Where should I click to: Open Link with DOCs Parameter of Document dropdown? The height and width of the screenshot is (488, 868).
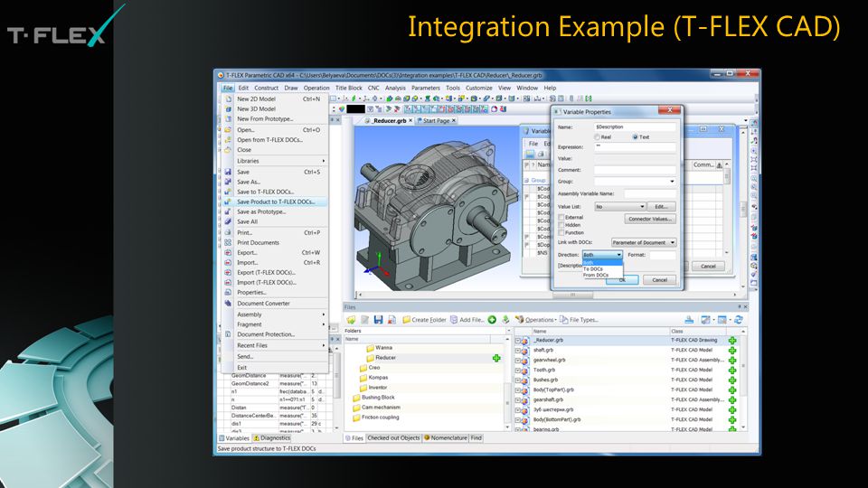(644, 242)
